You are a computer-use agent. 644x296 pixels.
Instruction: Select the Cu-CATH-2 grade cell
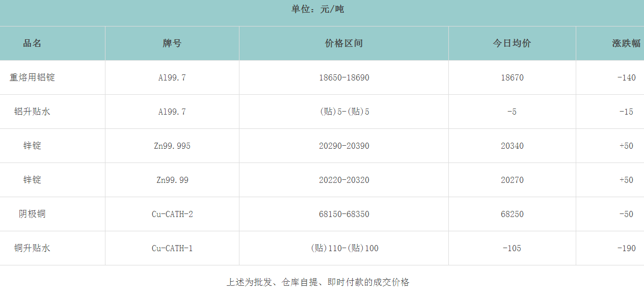click(172, 214)
